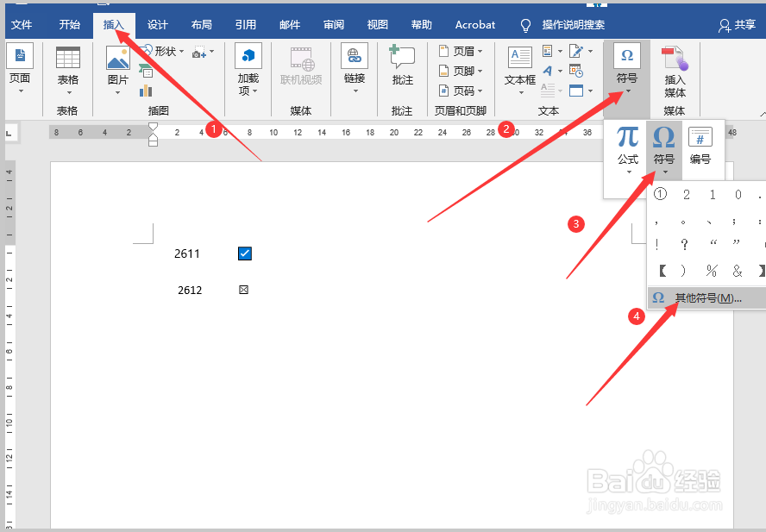Click the 文本框 text box button
Image resolution: width=766 pixels, height=532 pixels.
pyautogui.click(x=520, y=71)
